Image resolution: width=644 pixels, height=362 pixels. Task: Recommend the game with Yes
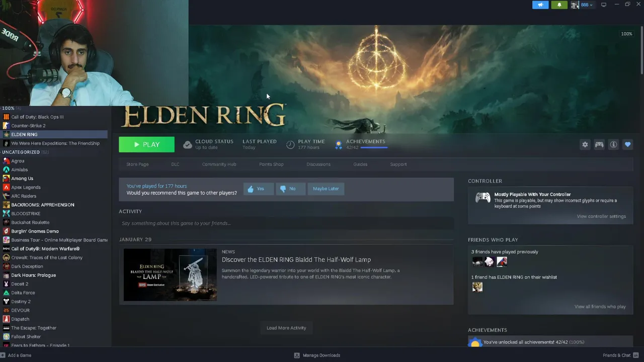click(258, 189)
